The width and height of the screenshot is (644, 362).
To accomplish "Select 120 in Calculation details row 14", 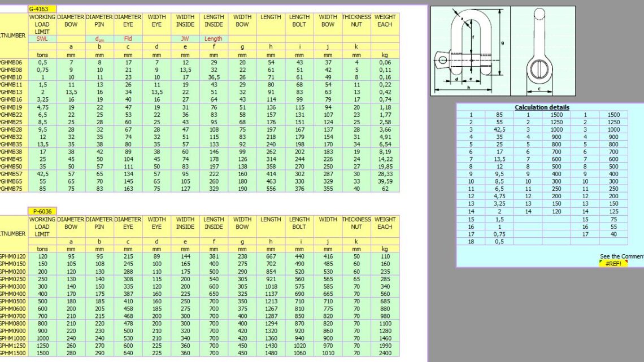I will click(556, 211).
